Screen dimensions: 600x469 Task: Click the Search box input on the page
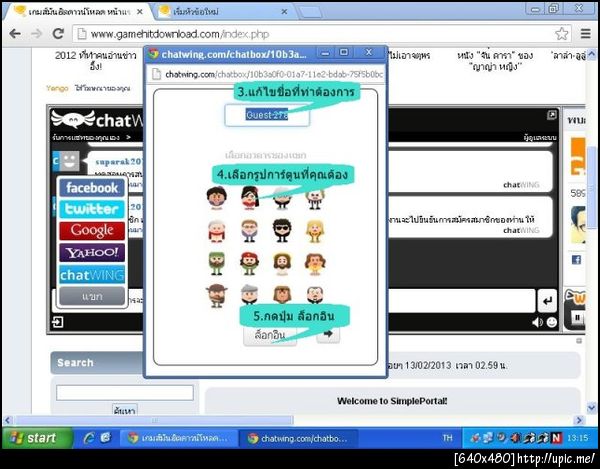pyautogui.click(x=125, y=393)
